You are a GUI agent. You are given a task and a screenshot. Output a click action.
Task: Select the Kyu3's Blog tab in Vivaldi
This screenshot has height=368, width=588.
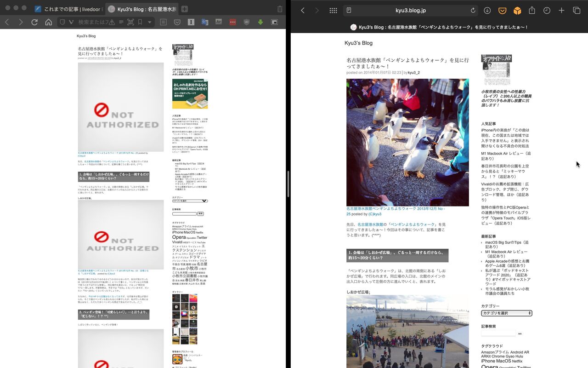pos(142,9)
